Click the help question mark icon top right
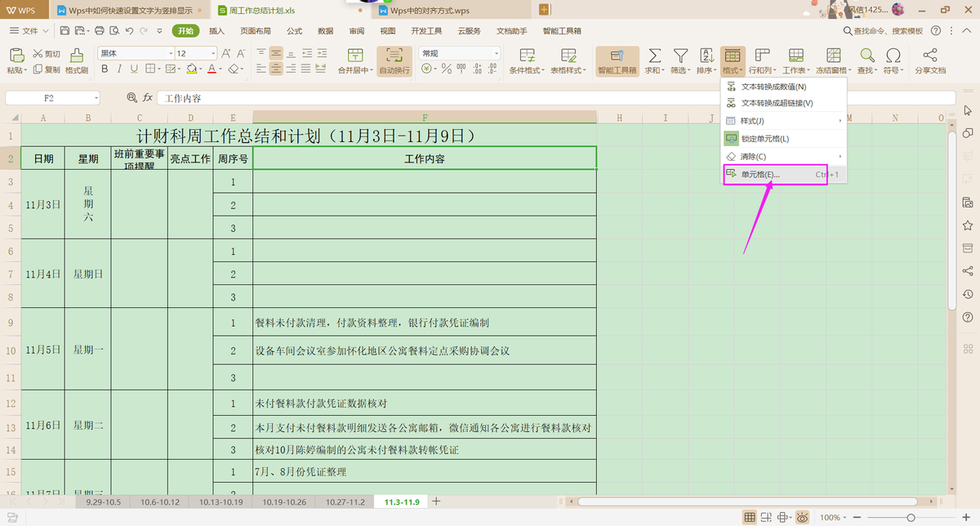 pos(935,31)
